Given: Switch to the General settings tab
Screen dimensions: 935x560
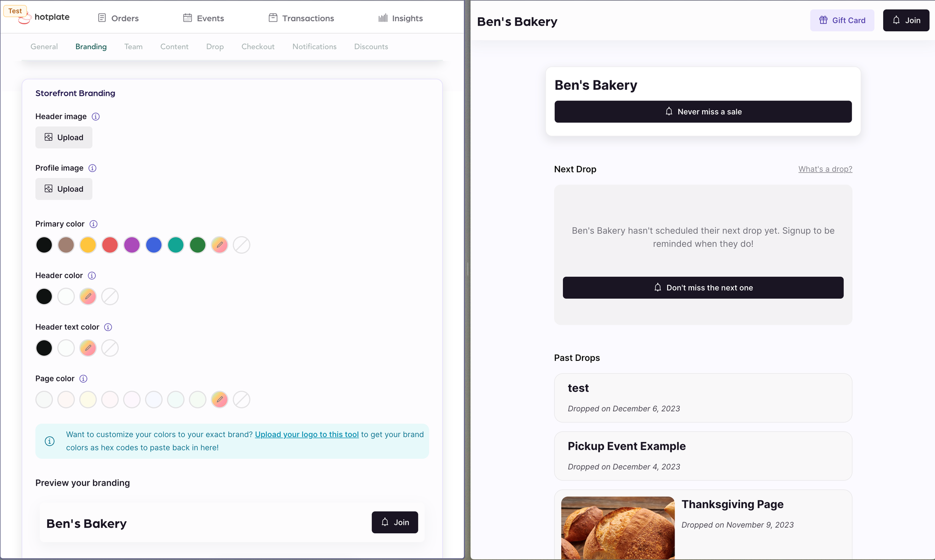Looking at the screenshot, I should point(43,46).
